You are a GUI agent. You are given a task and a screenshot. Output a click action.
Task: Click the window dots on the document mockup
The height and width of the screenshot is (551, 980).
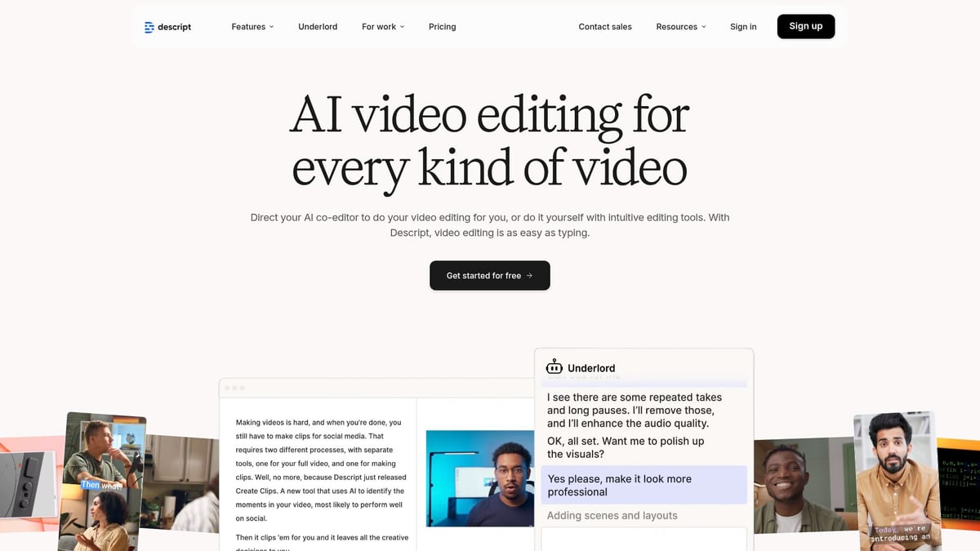click(x=234, y=388)
